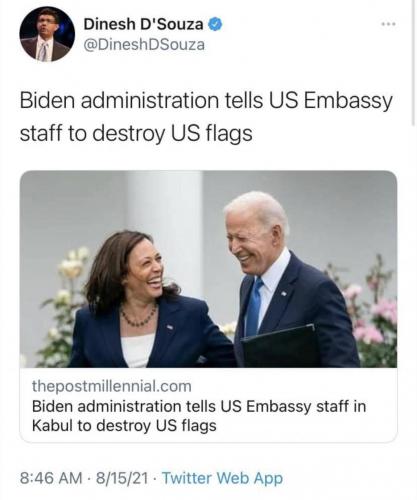This screenshot has width=417, height=500.
Task: Click 'Kabul to destroy US flags' headline line
Action: (124, 426)
